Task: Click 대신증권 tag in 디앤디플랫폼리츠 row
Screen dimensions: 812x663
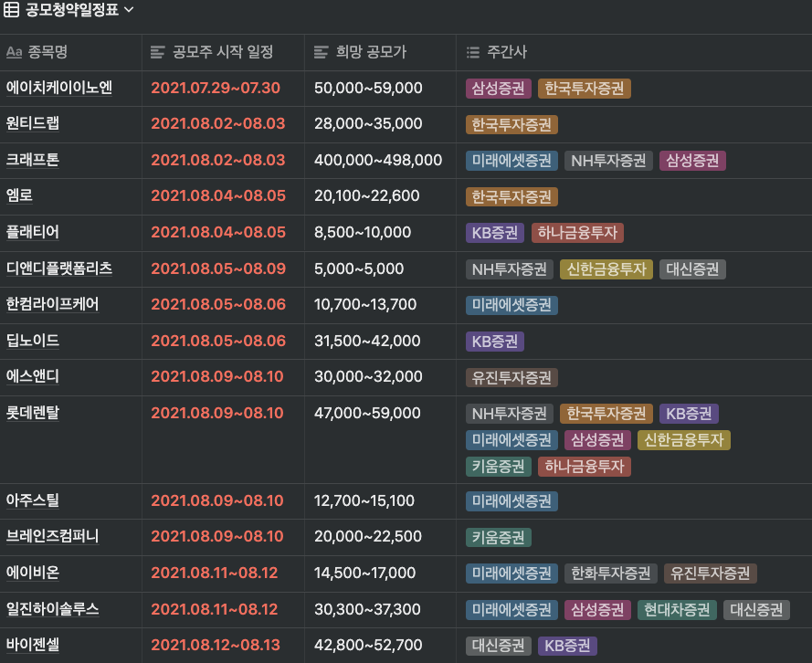Action: point(692,269)
